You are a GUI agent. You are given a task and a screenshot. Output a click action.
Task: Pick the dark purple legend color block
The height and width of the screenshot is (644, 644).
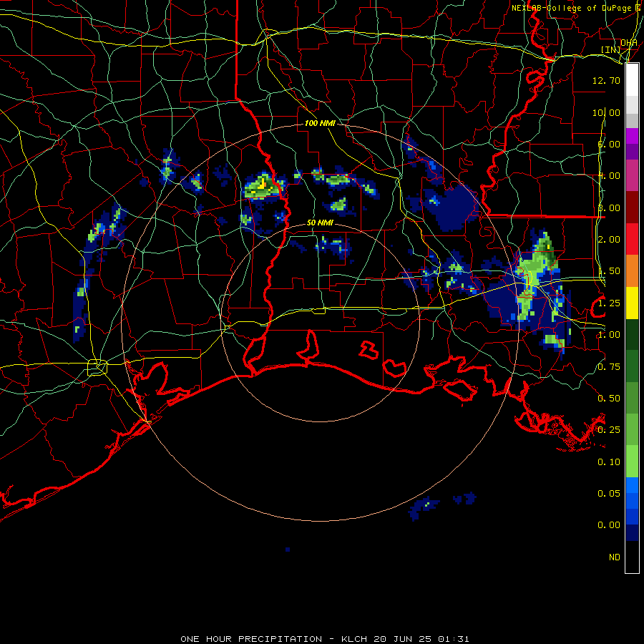(632, 152)
